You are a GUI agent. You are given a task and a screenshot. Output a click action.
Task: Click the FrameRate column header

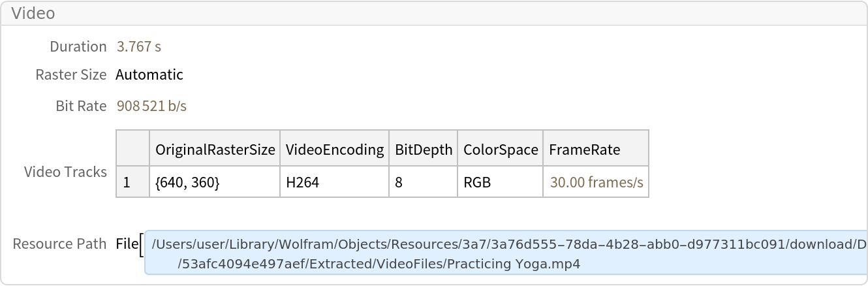(584, 150)
